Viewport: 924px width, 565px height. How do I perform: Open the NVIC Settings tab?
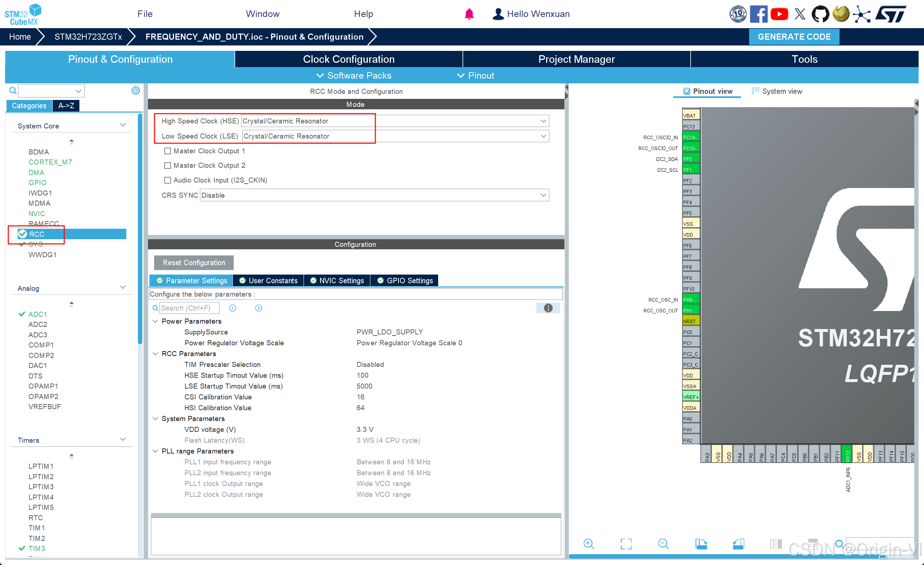pos(337,281)
